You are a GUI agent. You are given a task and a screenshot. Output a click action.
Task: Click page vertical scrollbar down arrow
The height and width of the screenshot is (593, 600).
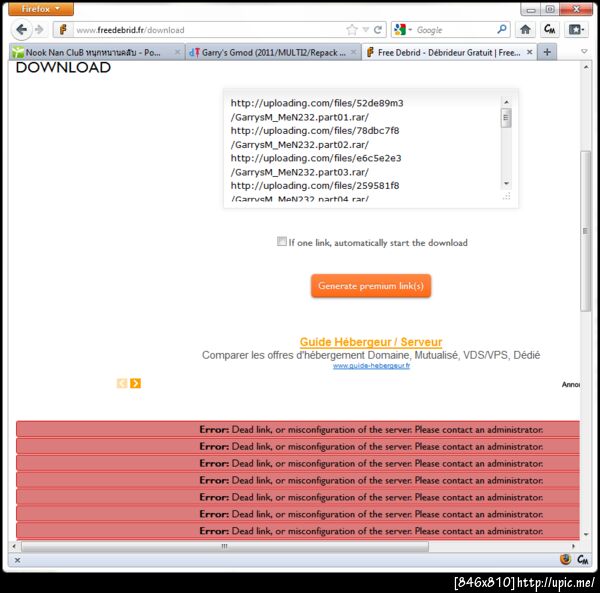click(x=586, y=534)
